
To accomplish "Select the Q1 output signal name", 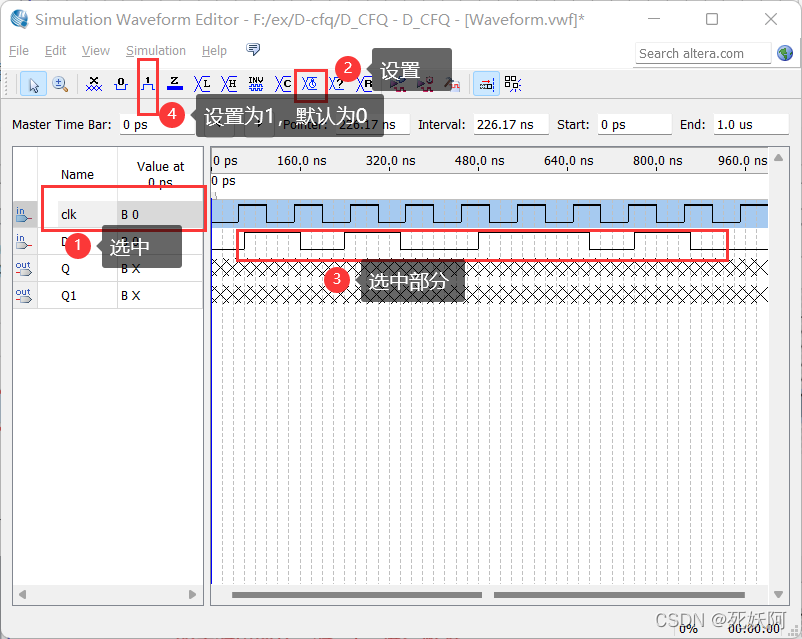I will click(x=69, y=296).
